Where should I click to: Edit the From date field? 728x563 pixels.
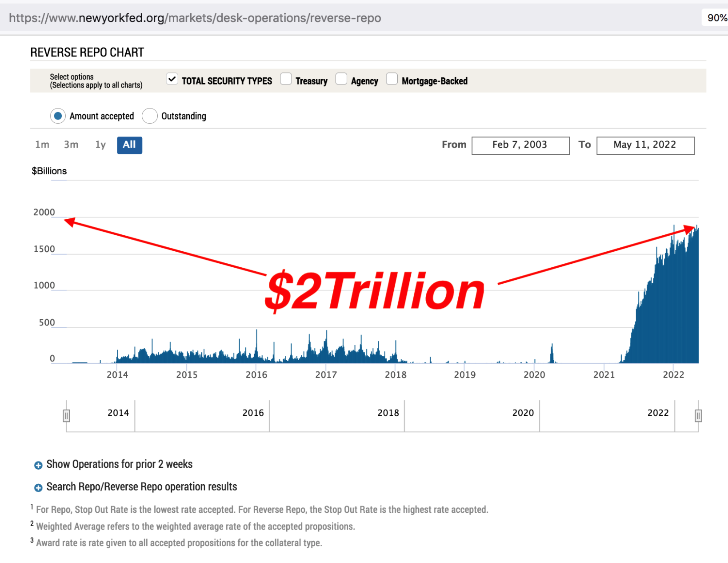(520, 145)
